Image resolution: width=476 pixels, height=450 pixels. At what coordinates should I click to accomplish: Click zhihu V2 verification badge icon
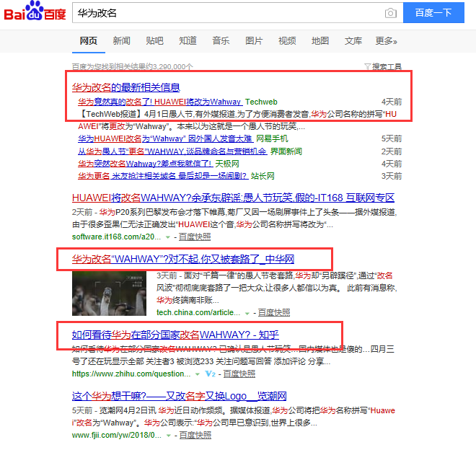pos(210,374)
